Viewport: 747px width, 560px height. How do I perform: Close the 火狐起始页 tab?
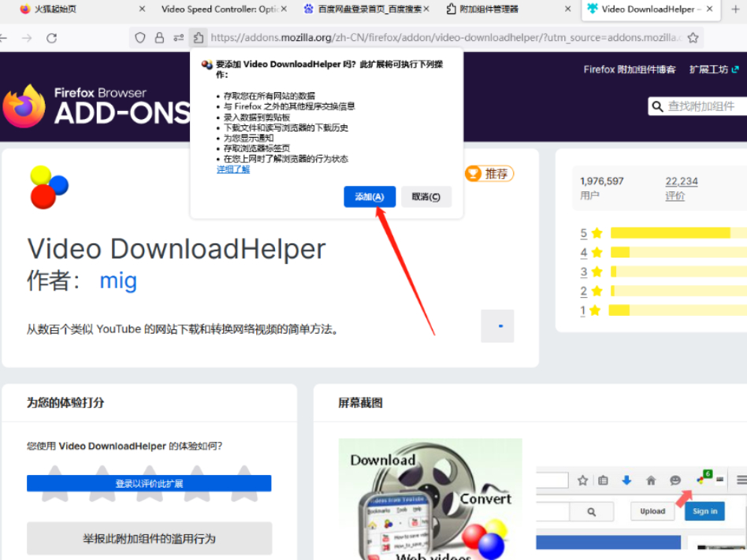point(142,9)
